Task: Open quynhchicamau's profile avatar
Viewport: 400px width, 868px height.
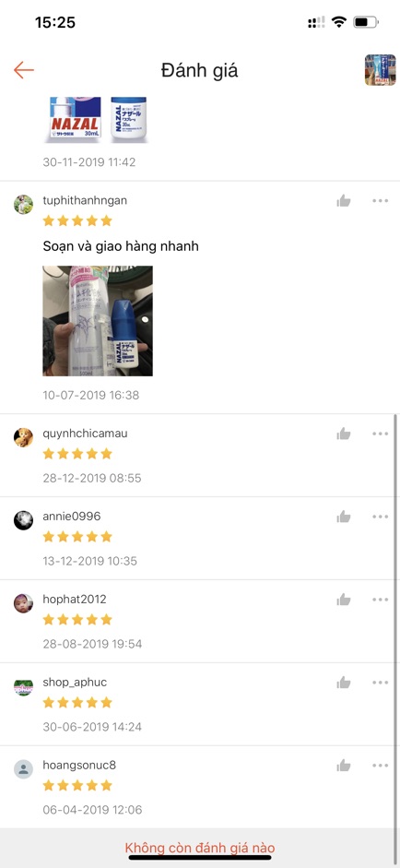Action: pyautogui.click(x=23, y=437)
